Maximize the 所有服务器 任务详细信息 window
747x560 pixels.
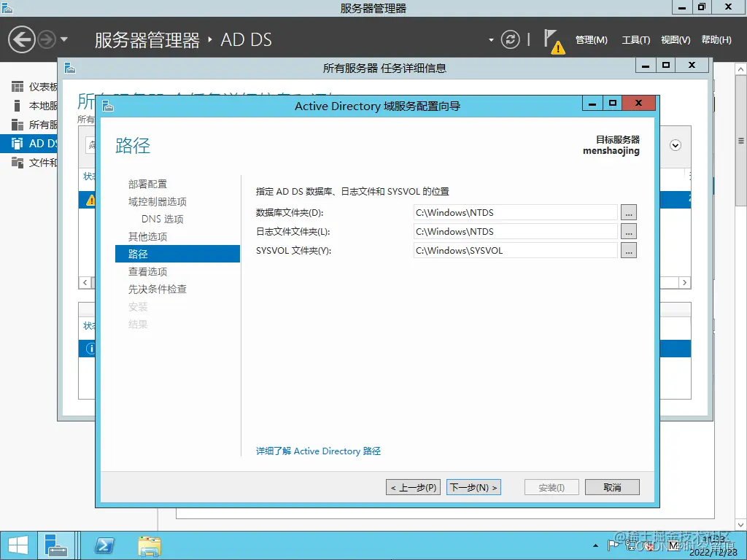coord(666,65)
